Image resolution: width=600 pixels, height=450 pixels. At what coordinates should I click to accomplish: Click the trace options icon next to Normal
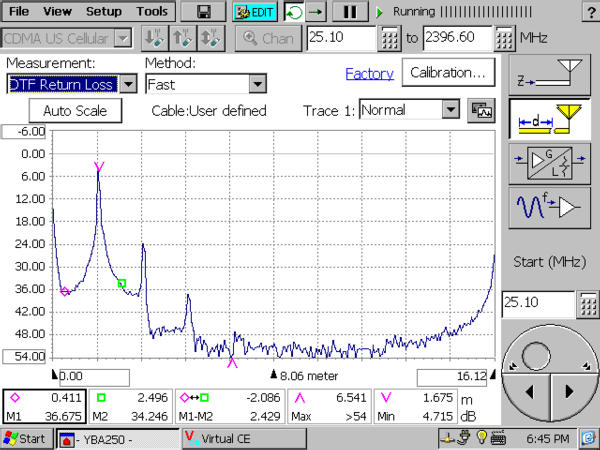click(481, 110)
